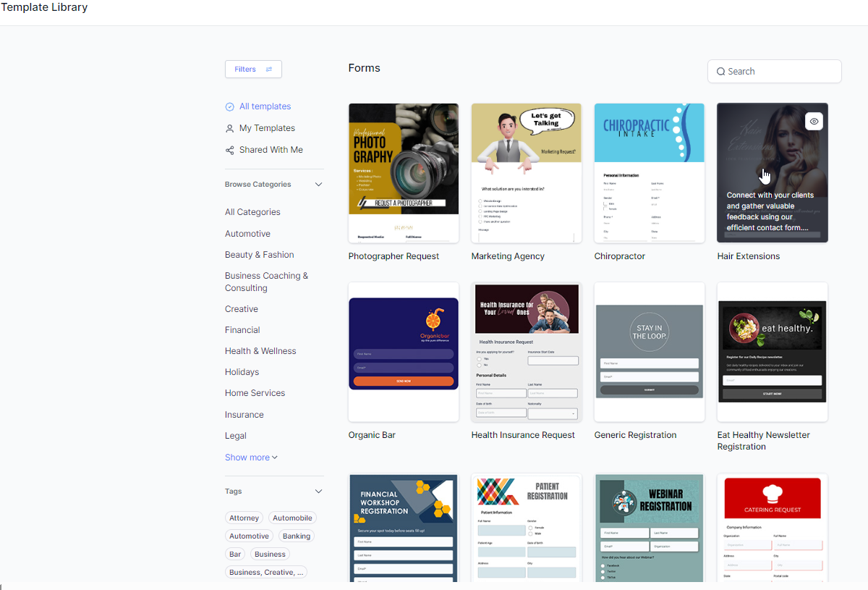Click the magnifier icon in Search box

tap(720, 72)
